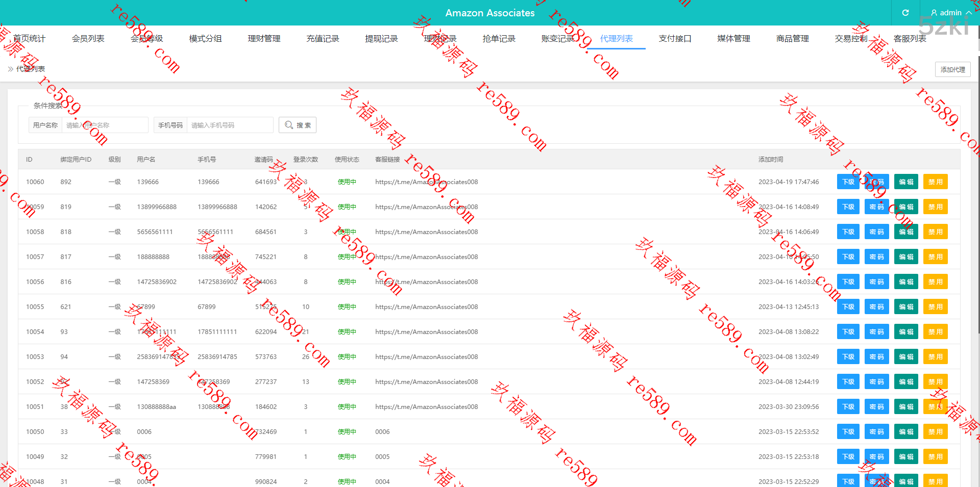The image size is (980, 487).
Task: Open the admin user dropdown
Action: tap(951, 13)
